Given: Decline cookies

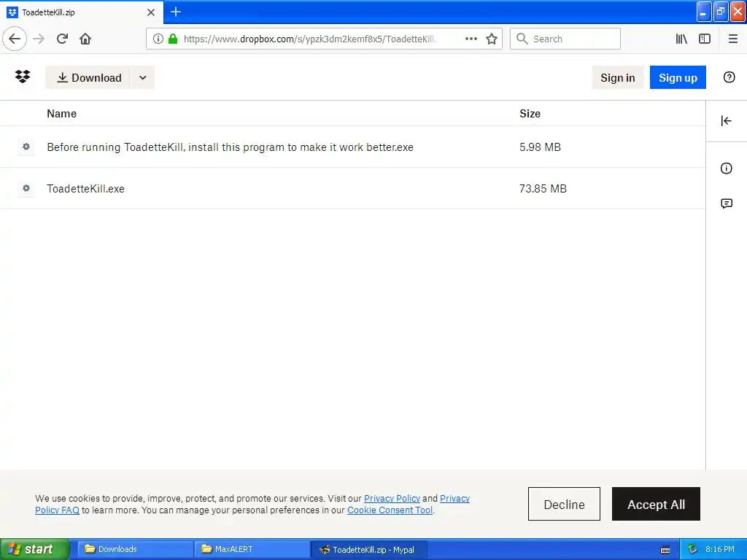Looking at the screenshot, I should (x=564, y=504).
